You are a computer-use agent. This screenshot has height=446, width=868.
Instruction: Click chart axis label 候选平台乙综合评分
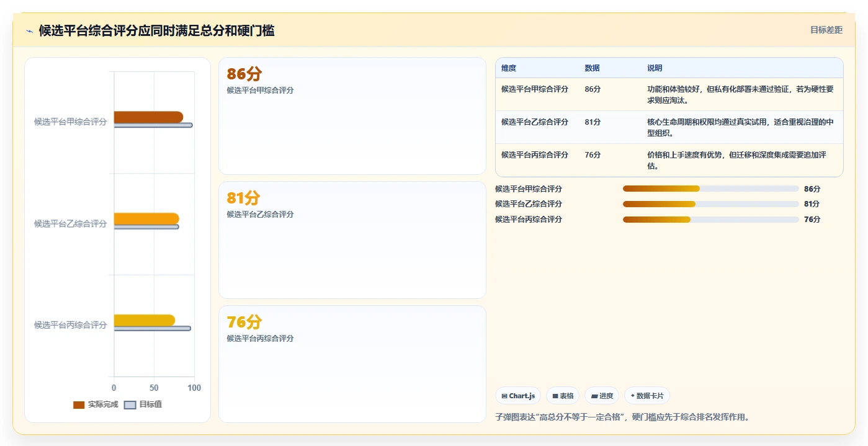point(70,224)
